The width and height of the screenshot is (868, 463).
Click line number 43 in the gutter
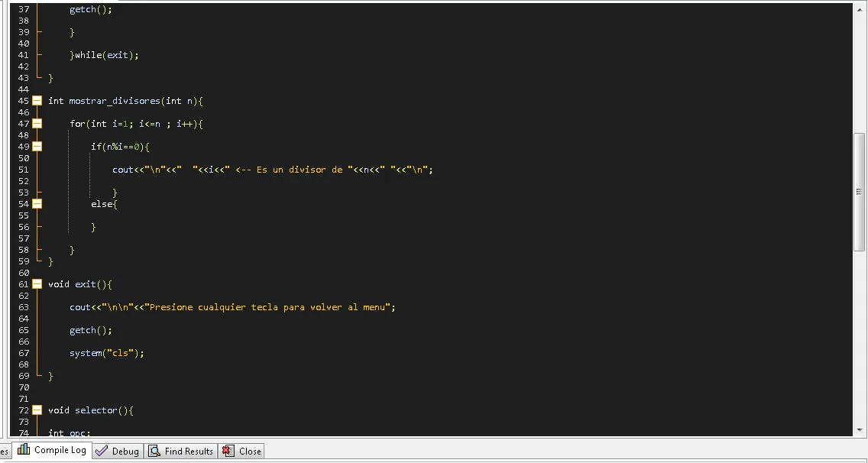(23, 78)
